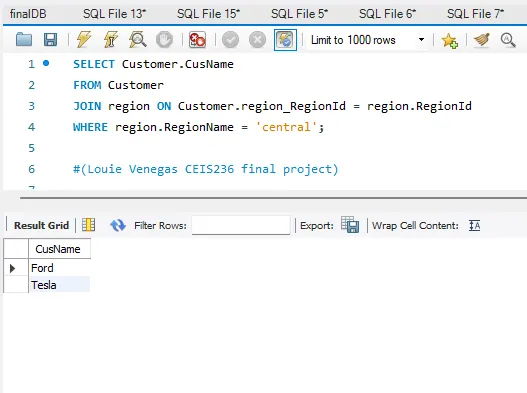Click line number 5 in the gutter
This screenshot has height=393, width=527.
tap(32, 148)
